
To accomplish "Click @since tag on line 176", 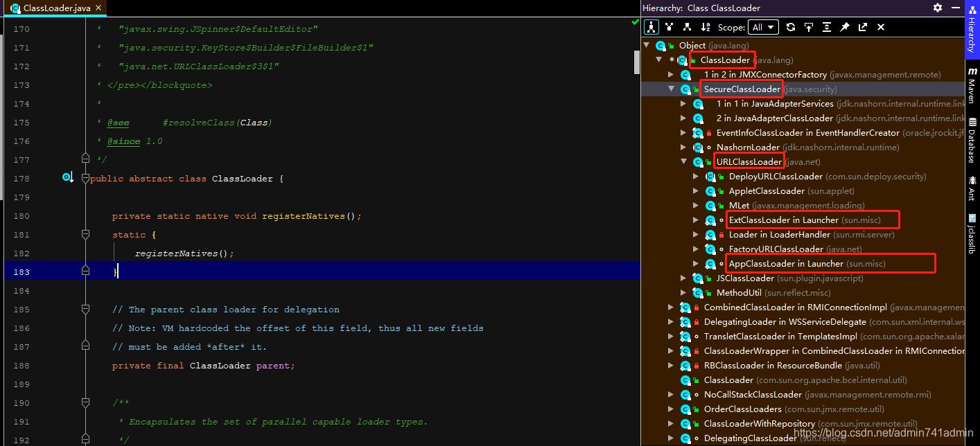I will pos(123,141).
